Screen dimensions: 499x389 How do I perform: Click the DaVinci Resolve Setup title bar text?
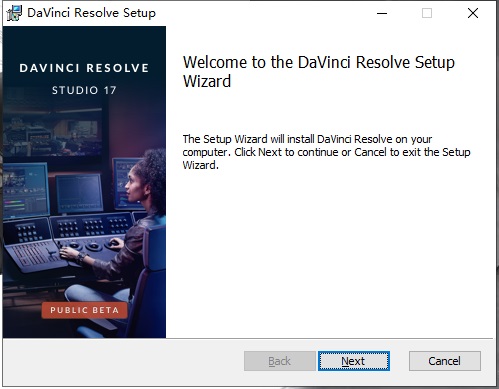click(91, 13)
